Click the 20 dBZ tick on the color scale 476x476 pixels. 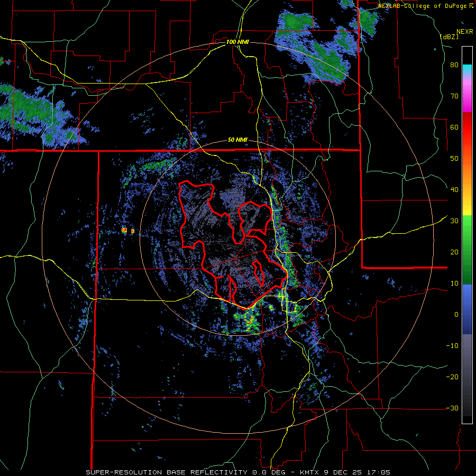point(454,252)
